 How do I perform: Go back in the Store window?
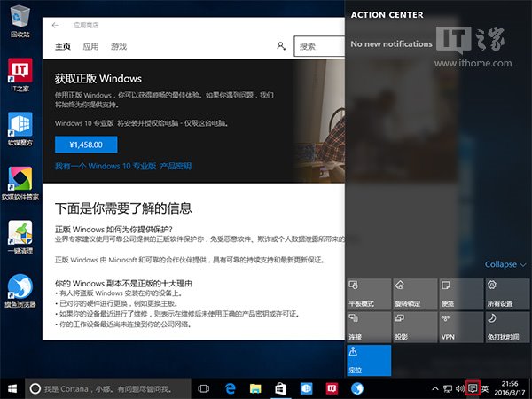tap(55, 25)
